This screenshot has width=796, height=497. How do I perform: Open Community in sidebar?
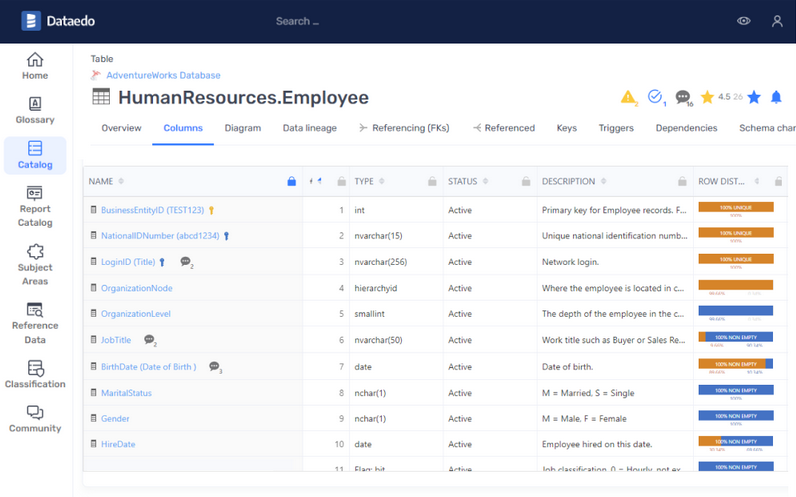[x=35, y=419]
